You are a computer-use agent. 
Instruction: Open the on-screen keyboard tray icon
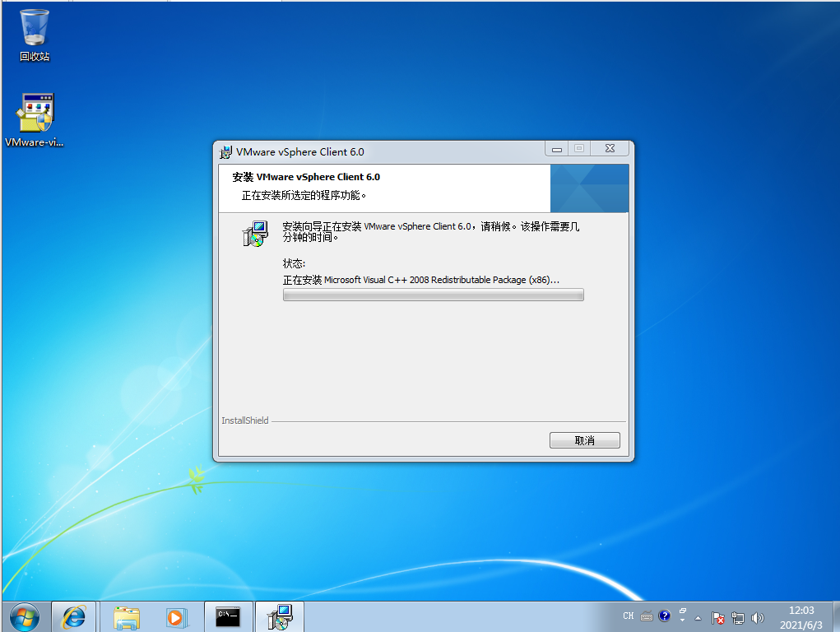tap(647, 616)
